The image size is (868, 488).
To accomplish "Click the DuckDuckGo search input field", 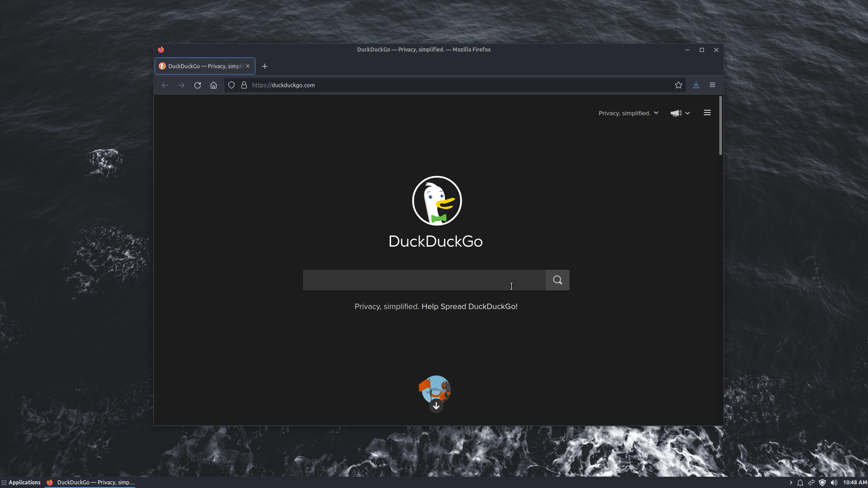I will pyautogui.click(x=424, y=280).
